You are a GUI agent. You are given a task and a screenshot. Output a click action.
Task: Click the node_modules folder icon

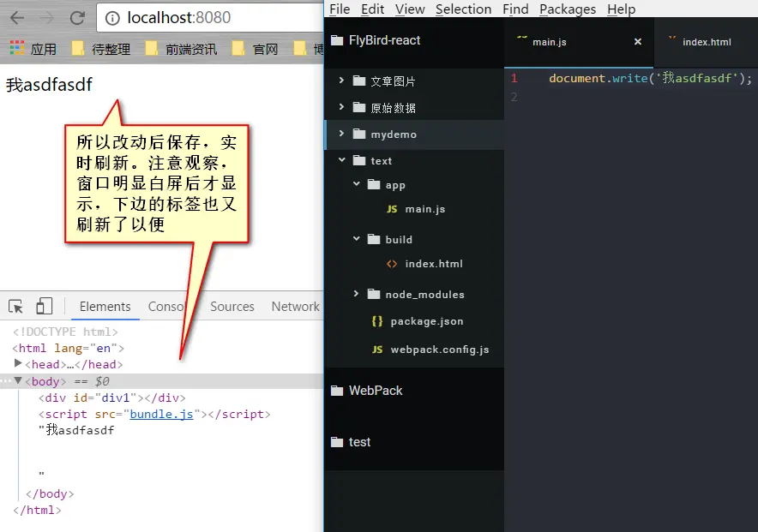[374, 294]
